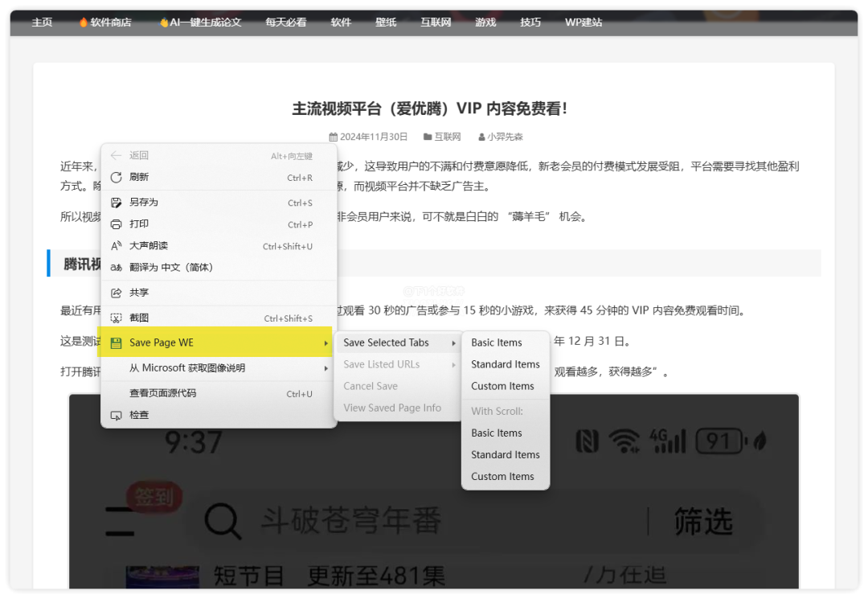Choose View Page Source (查看页面源代码)
This screenshot has width=868, height=599.
(162, 393)
